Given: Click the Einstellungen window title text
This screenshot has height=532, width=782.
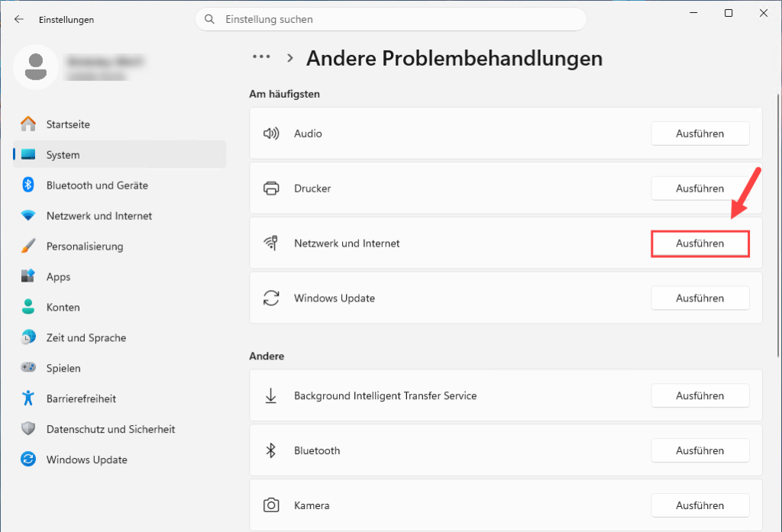Looking at the screenshot, I should (66, 19).
